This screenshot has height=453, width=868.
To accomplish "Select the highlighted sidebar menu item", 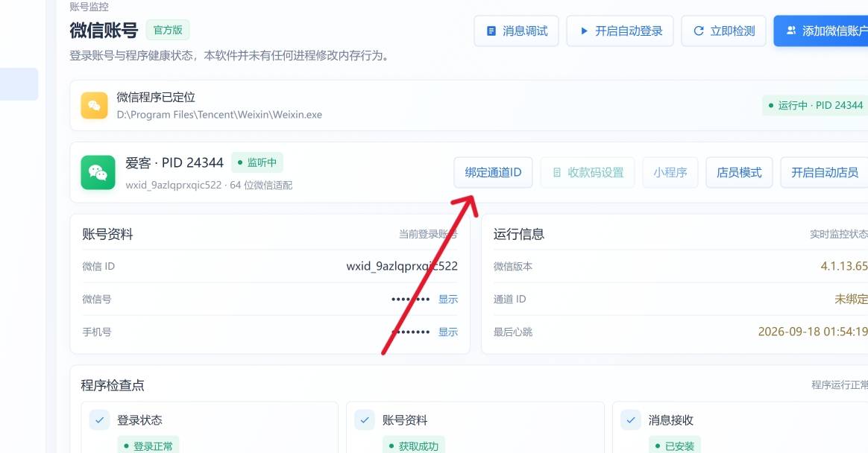I will [19, 84].
